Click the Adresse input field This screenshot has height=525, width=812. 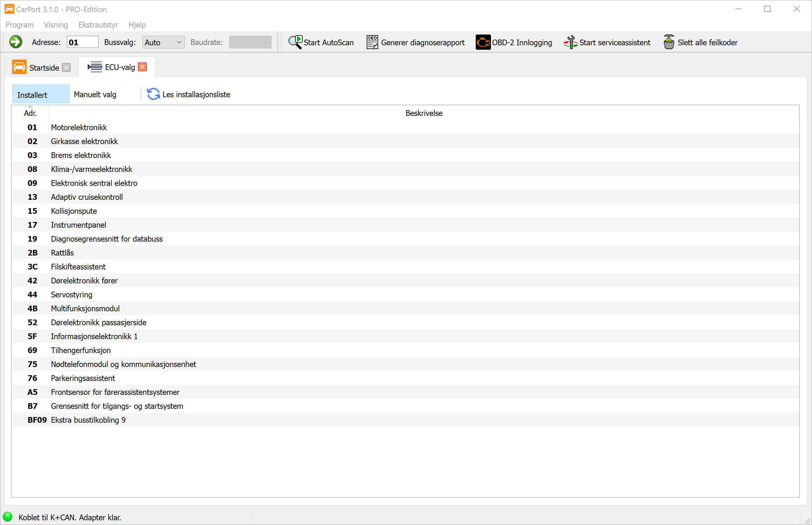[x=82, y=42]
